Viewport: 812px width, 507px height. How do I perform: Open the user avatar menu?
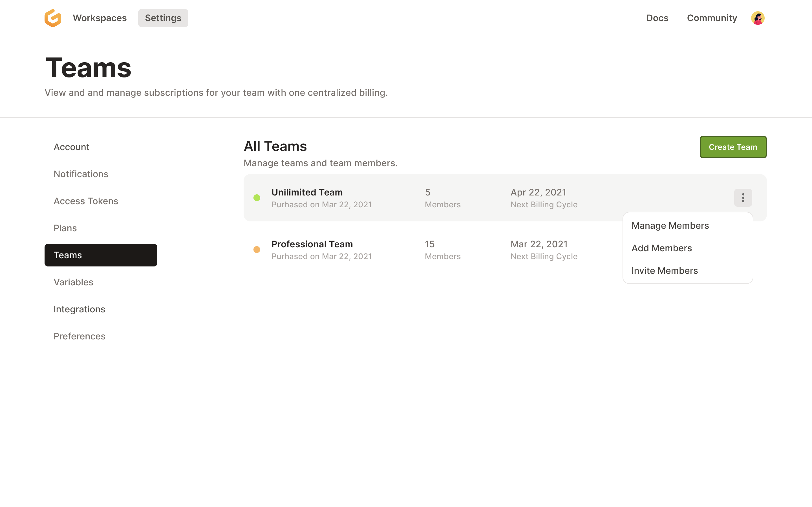pyautogui.click(x=758, y=18)
